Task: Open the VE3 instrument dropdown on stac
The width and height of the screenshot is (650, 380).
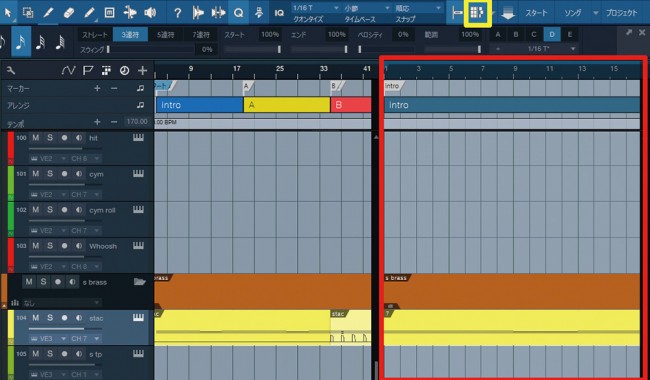Action: (x=48, y=339)
